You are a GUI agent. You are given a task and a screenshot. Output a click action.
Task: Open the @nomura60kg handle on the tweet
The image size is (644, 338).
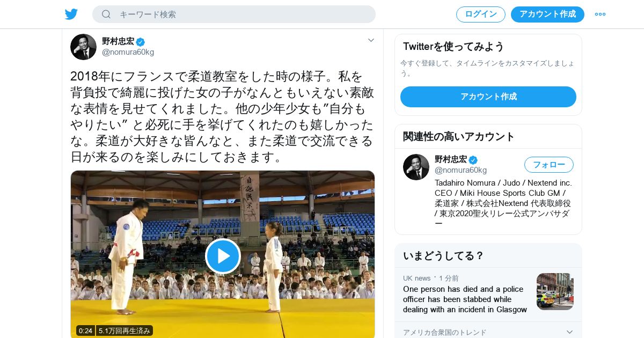[128, 52]
